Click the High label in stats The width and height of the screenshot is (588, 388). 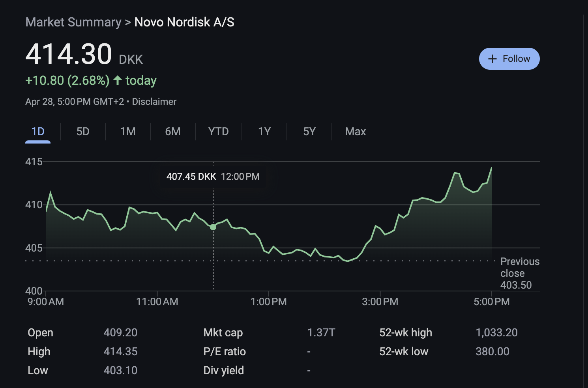[x=39, y=351]
